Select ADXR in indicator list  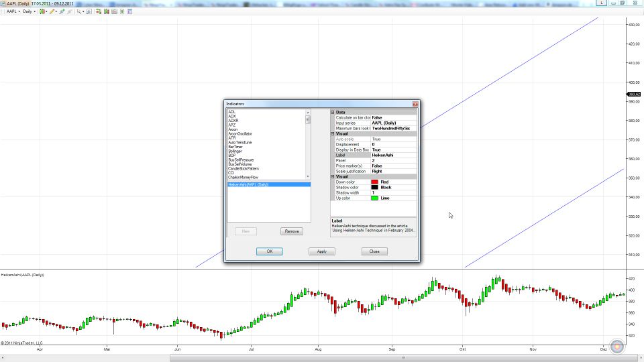(x=233, y=121)
